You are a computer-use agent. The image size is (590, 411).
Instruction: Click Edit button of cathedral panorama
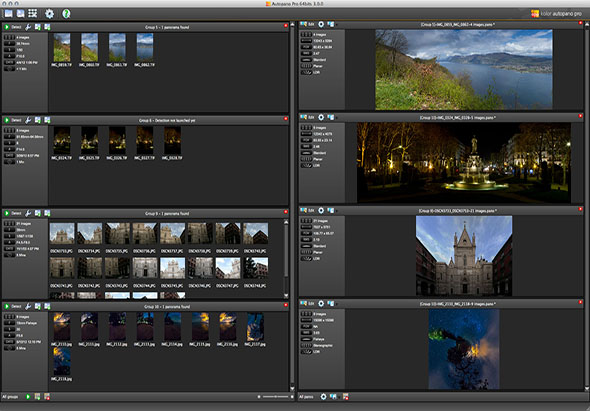click(x=307, y=211)
